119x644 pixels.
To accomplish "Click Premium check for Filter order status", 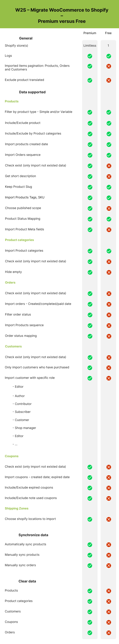I will [x=90, y=315].
